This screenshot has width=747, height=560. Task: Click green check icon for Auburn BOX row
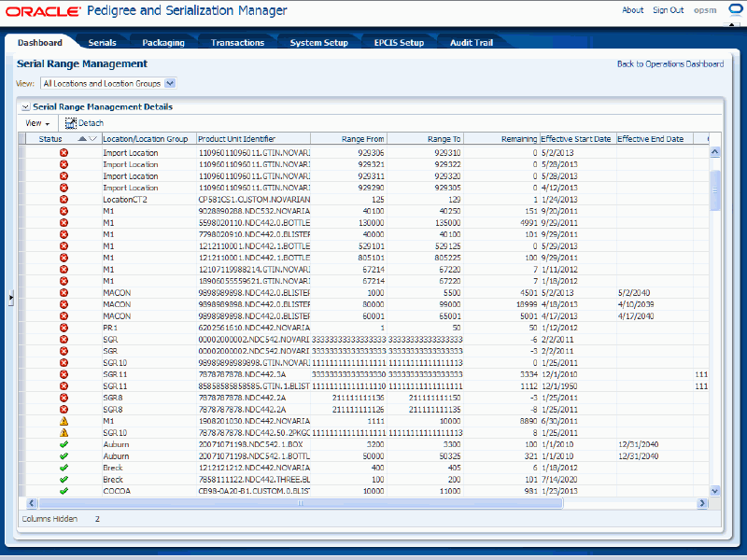[x=63, y=444]
